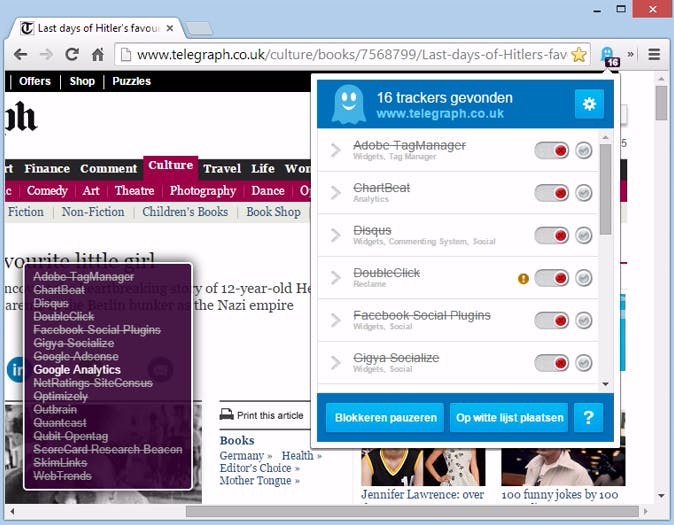Open the Non-Fiction books link

click(x=93, y=212)
